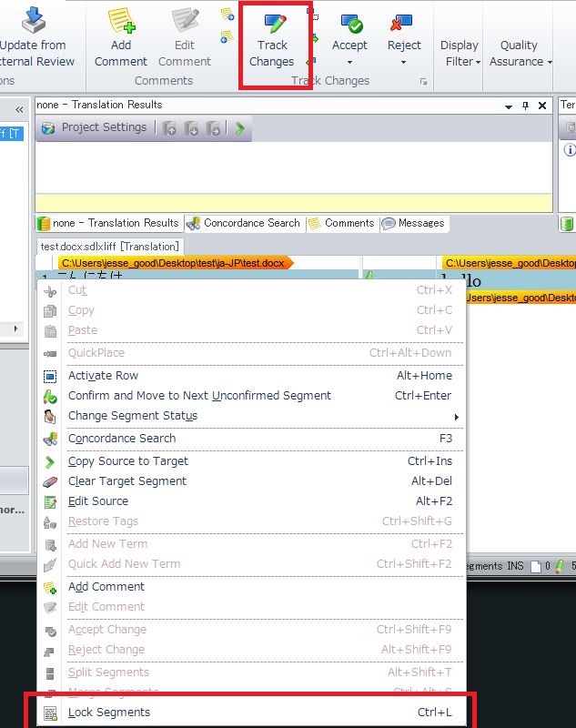
Task: Click the Copy Source to Target arrow icon
Action: (50, 462)
